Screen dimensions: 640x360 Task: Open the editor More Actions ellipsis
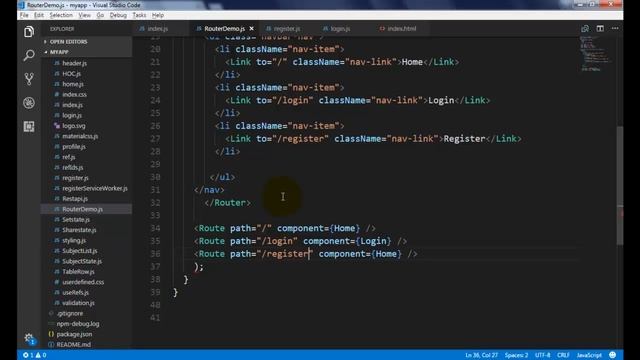point(615,29)
